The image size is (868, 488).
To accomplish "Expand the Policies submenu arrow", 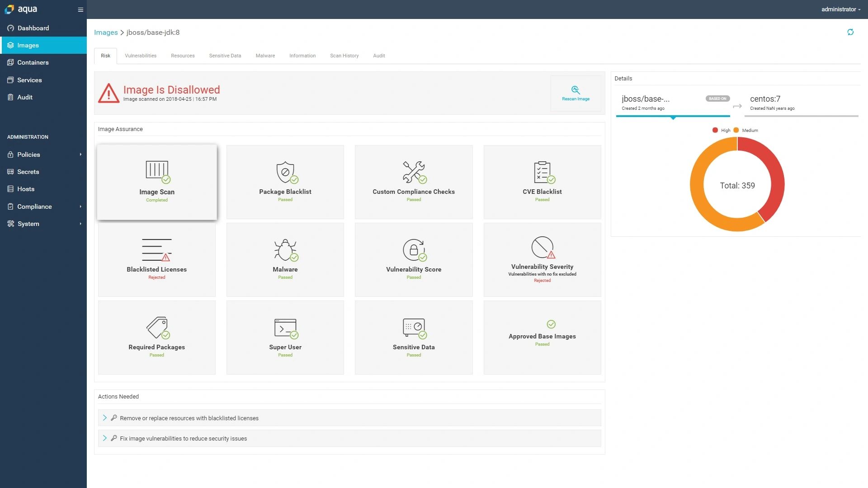I will point(80,155).
